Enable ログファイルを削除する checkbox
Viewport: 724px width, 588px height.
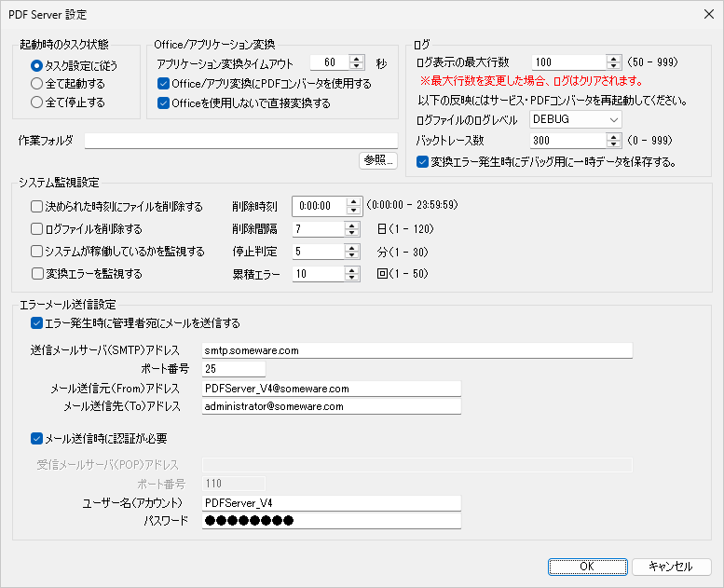click(x=36, y=229)
